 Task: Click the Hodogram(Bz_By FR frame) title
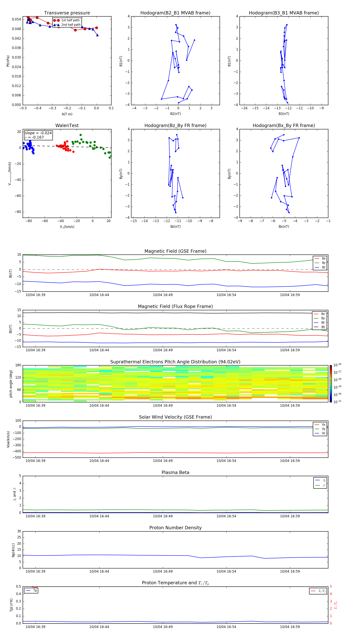pos(175,125)
